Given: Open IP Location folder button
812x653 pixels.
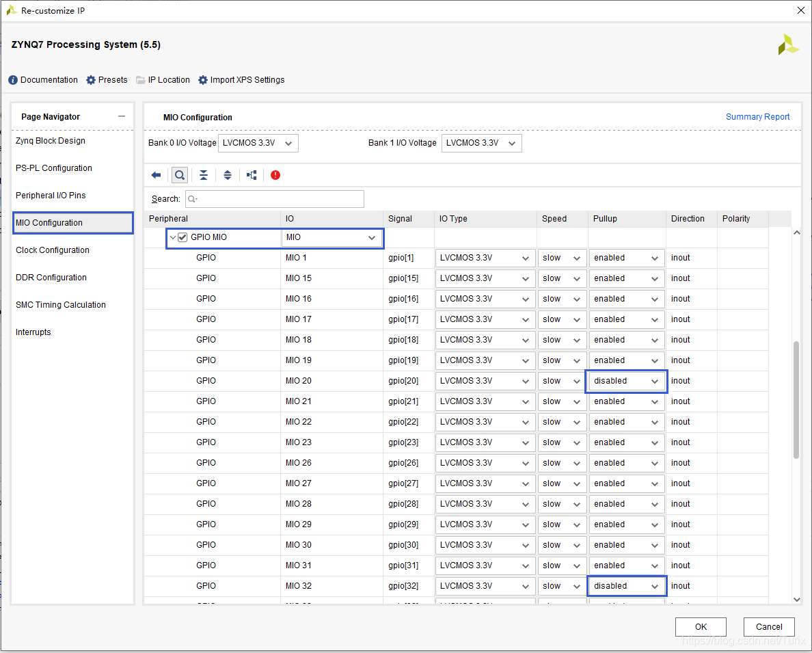Looking at the screenshot, I should (163, 80).
